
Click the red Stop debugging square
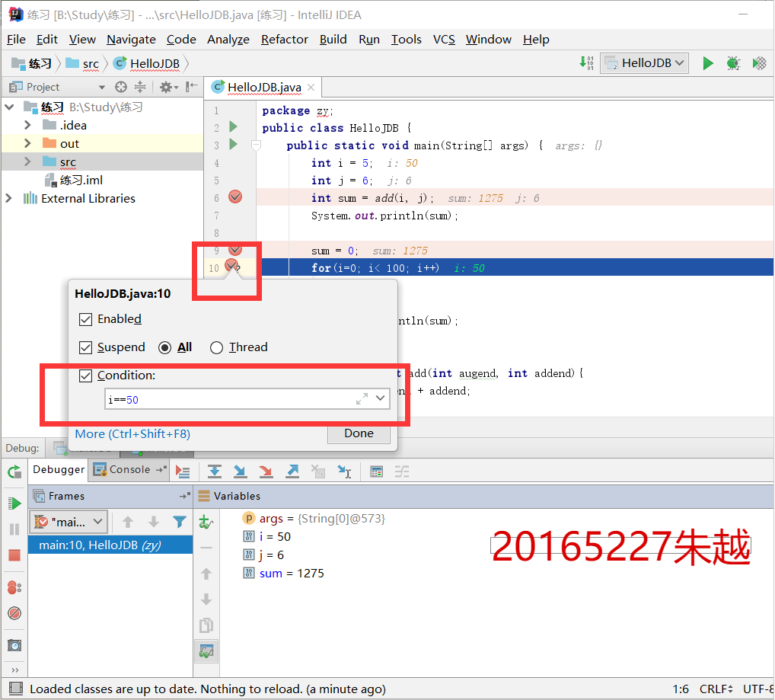(x=14, y=555)
